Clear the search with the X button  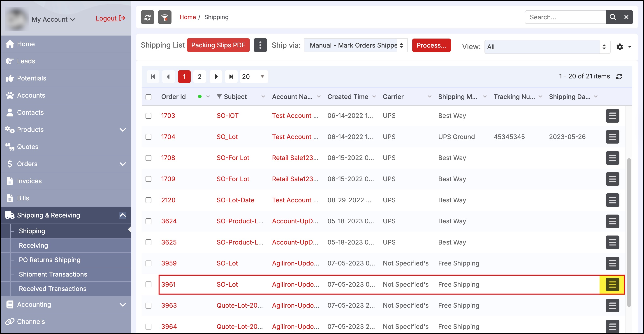(626, 17)
